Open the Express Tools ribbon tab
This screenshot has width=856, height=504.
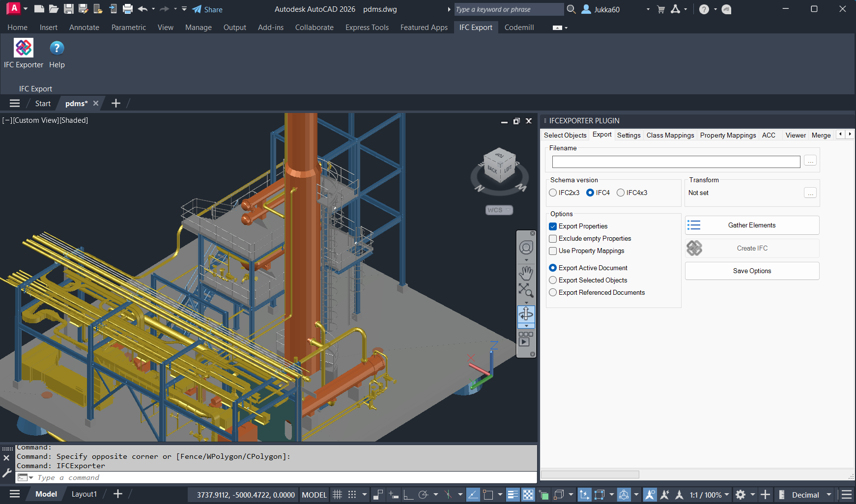[x=367, y=28]
